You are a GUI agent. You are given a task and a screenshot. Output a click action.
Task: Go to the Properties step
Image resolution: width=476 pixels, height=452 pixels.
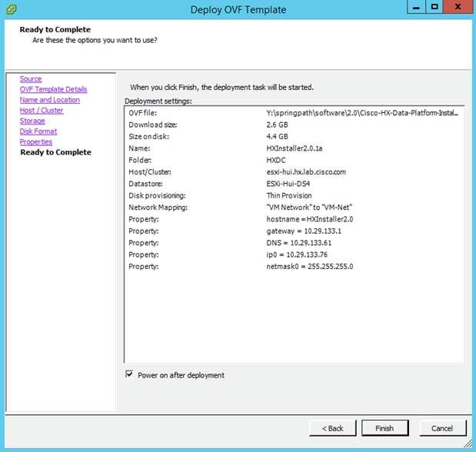[x=36, y=141]
